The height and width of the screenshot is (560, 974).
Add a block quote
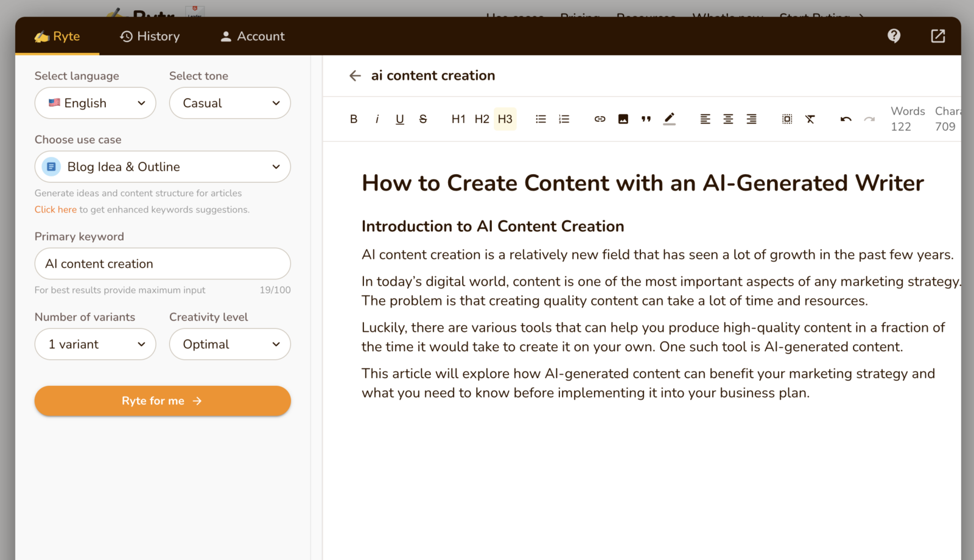(646, 119)
